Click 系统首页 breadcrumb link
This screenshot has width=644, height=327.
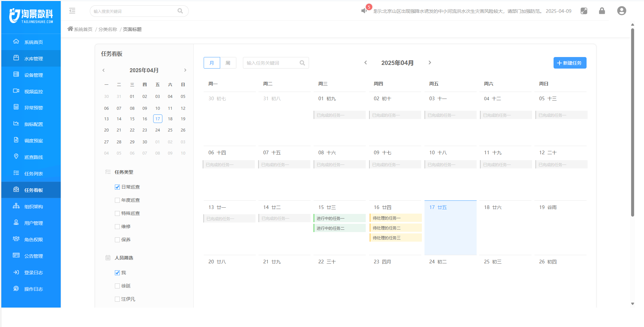click(83, 29)
